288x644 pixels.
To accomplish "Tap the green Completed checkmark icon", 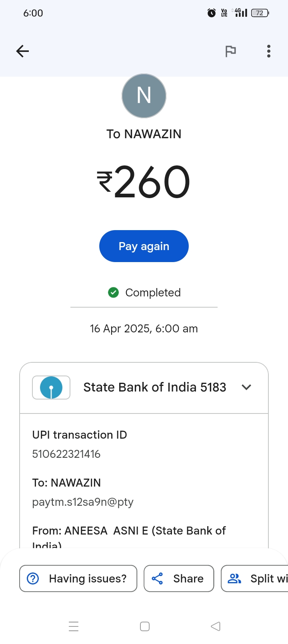I will tap(114, 293).
